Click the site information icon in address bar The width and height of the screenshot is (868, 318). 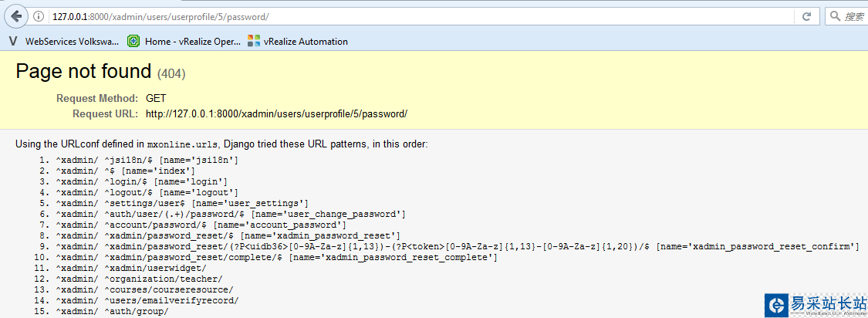pos(39,16)
